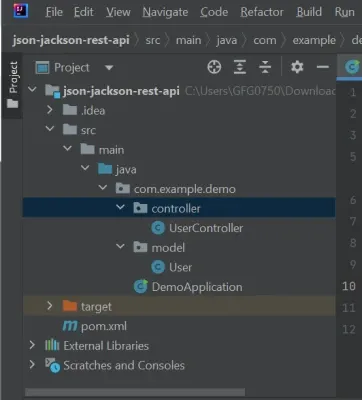Collapse the json-jackson-rest-api root node
Image resolution: width=362 pixels, height=400 pixels.
32,89
